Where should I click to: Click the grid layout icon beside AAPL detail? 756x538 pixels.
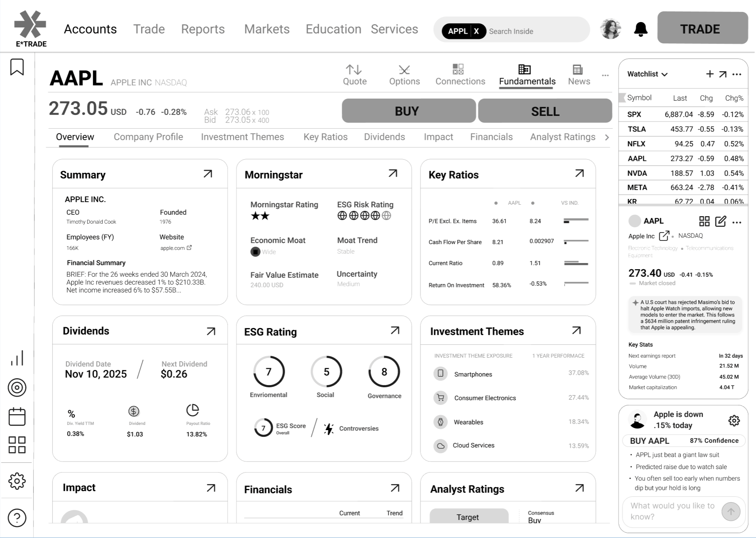click(704, 221)
